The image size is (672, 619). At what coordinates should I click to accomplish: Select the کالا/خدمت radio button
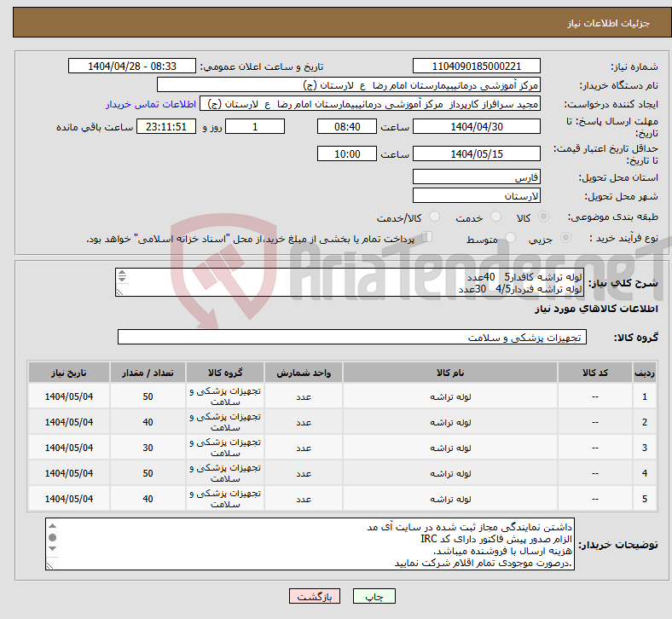434,217
